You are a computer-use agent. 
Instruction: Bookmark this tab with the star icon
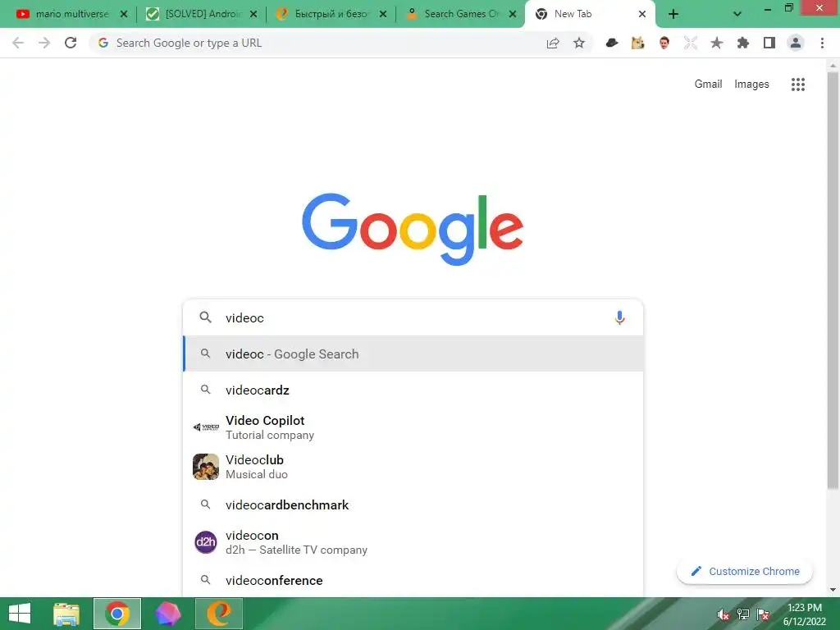point(579,43)
